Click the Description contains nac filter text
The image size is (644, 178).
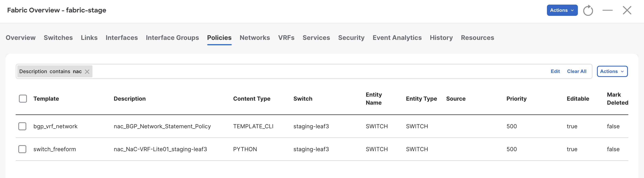pyautogui.click(x=50, y=71)
